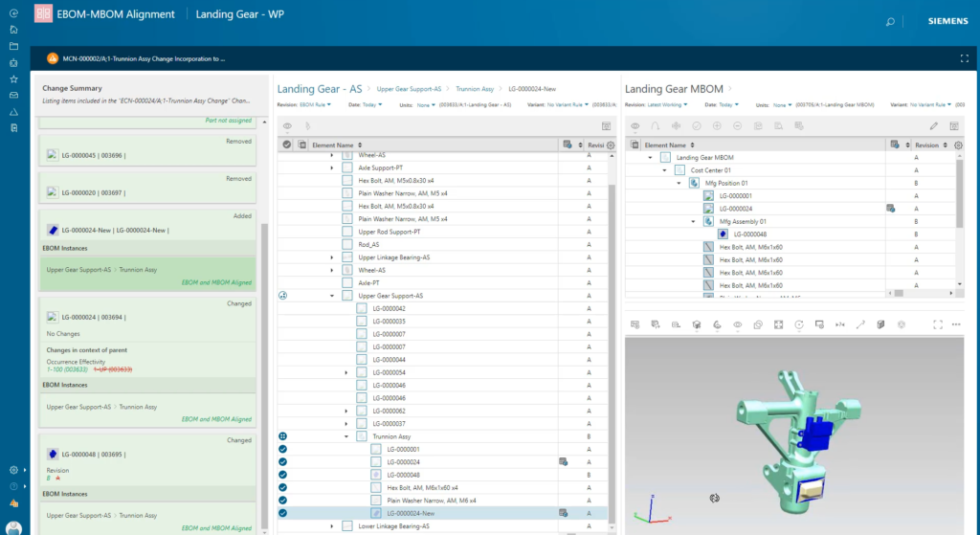Toggle full screen icon on the MCN bar
This screenshot has height=535, width=980.
pyautogui.click(x=965, y=58)
